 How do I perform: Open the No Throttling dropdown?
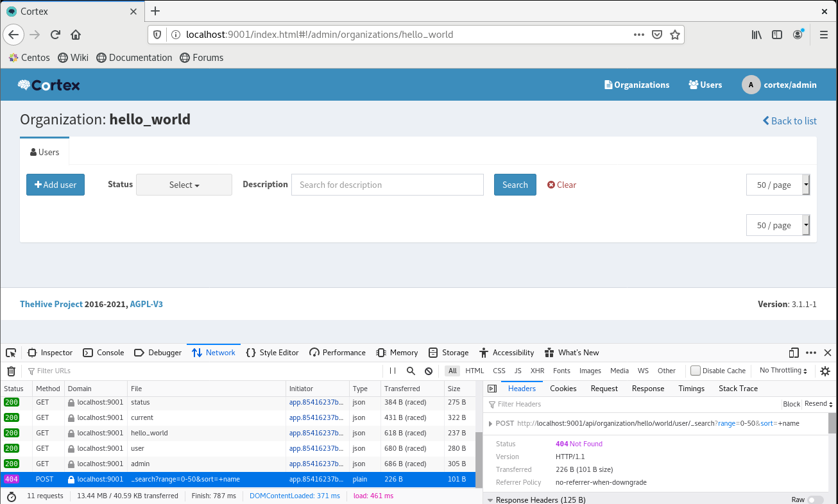pyautogui.click(x=783, y=371)
